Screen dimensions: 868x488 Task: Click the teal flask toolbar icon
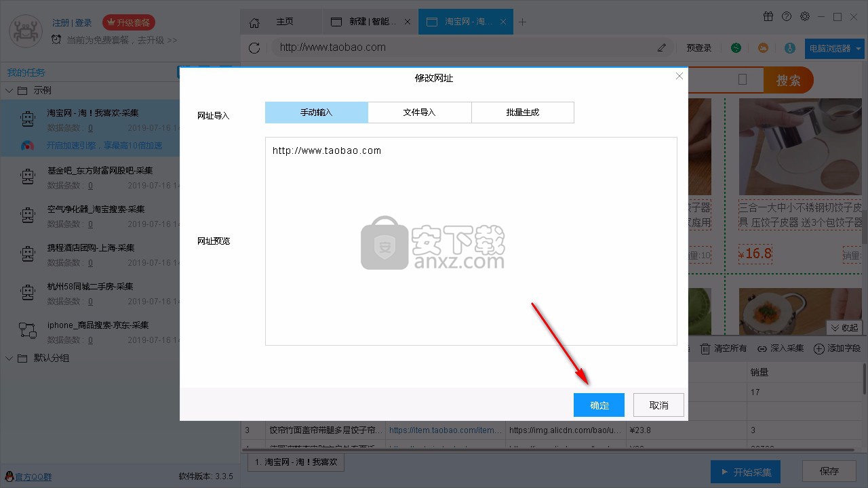[x=790, y=48]
